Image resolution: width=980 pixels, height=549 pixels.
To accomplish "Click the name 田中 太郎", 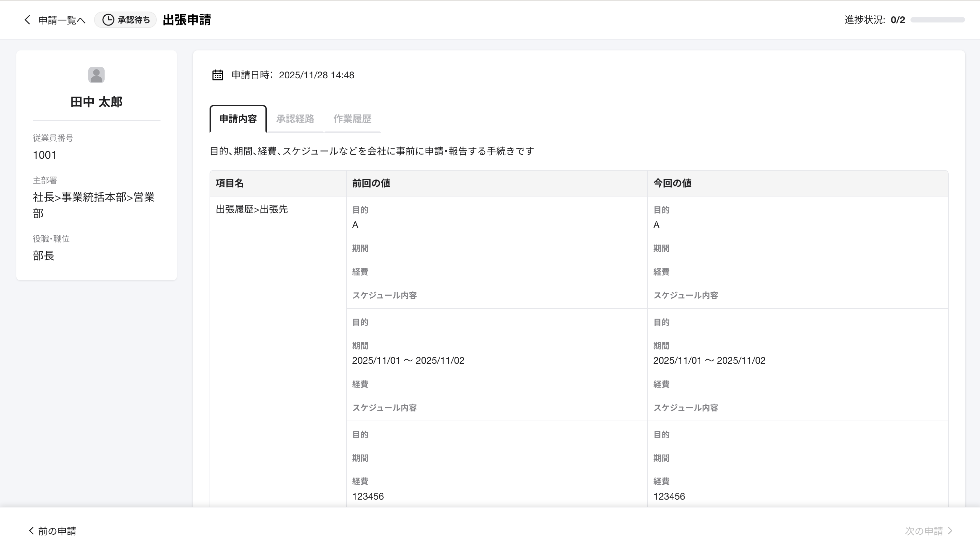I will pos(96,102).
